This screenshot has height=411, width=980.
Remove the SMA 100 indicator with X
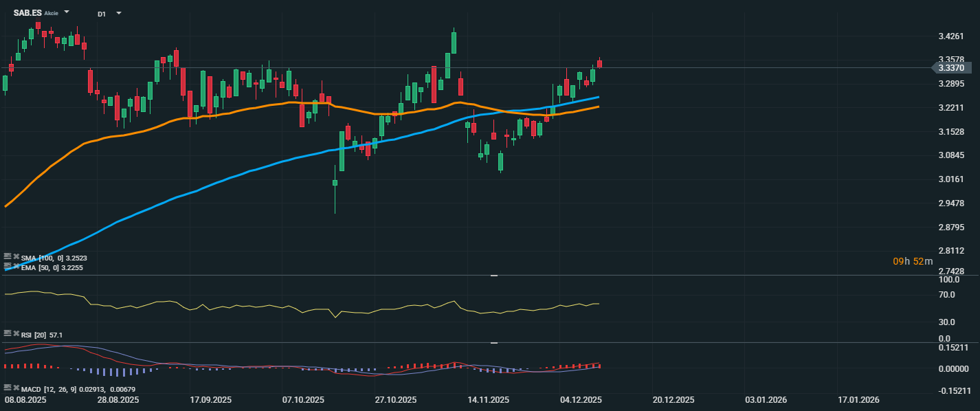(x=16, y=256)
